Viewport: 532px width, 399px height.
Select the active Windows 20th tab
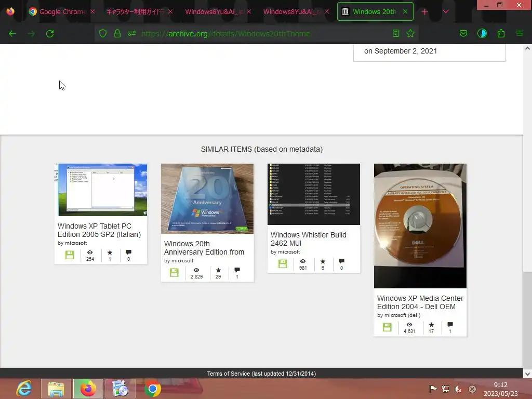[375, 11]
